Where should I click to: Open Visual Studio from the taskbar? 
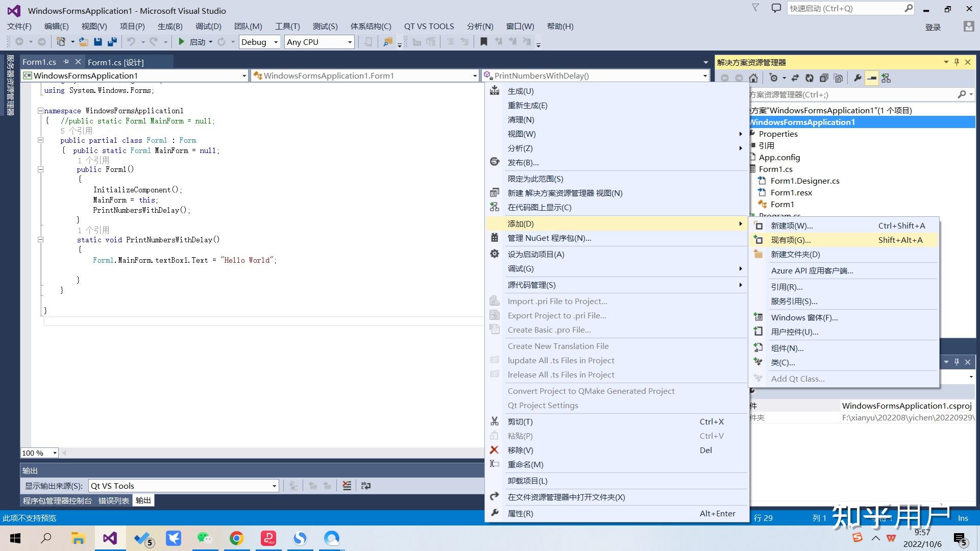tap(110, 538)
